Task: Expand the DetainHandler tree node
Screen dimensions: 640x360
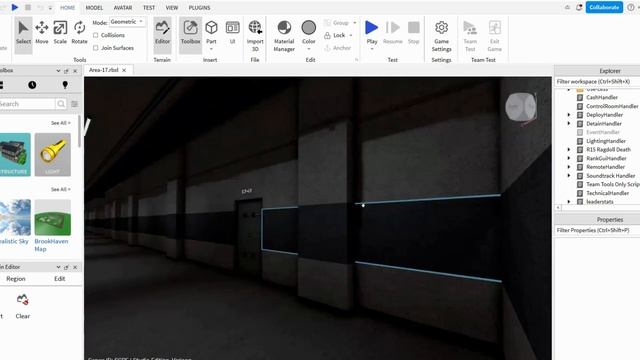Action: (x=569, y=123)
